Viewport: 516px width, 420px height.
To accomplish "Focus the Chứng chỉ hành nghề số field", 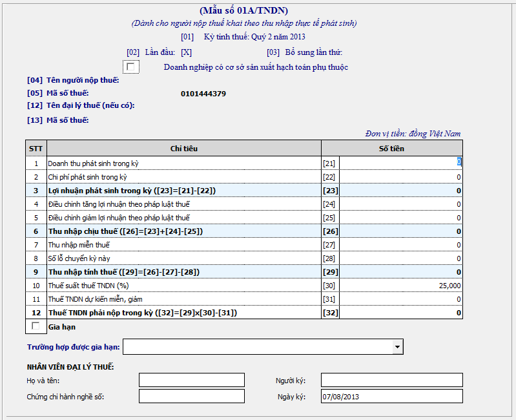I will click(x=192, y=396).
